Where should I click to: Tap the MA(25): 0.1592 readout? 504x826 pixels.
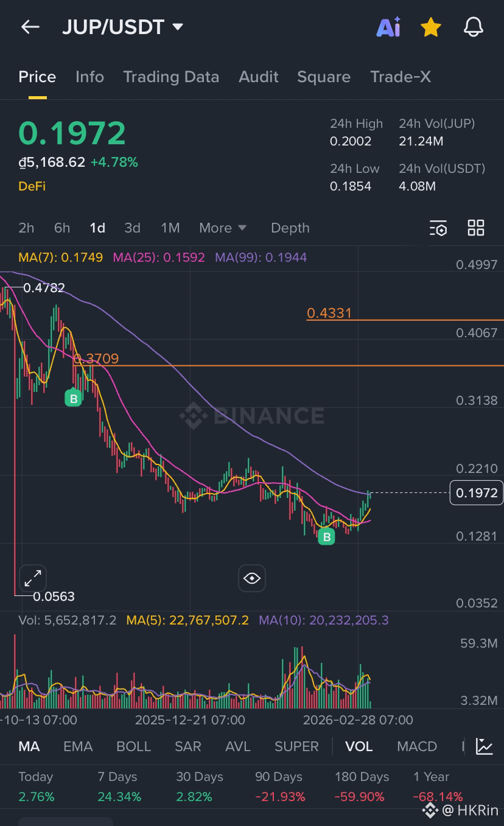tap(159, 257)
